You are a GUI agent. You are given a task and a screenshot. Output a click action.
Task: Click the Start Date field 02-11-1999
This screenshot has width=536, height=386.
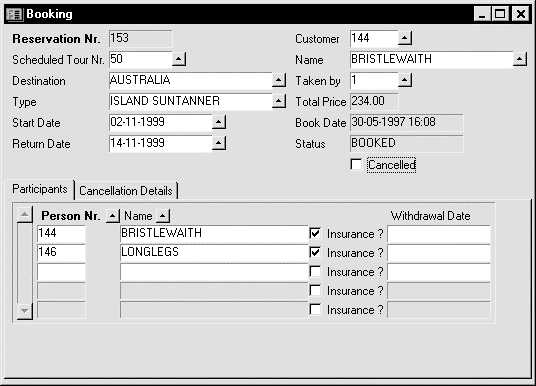tap(160, 122)
